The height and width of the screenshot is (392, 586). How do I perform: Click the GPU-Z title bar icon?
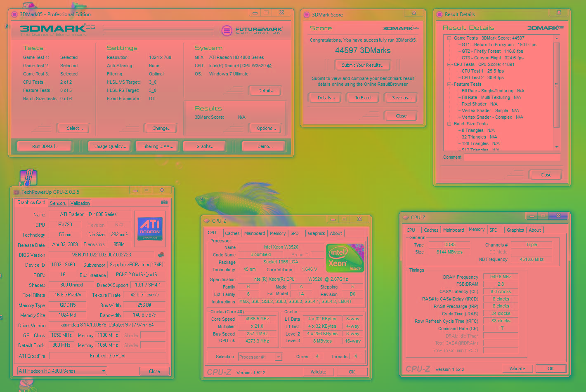17,192
